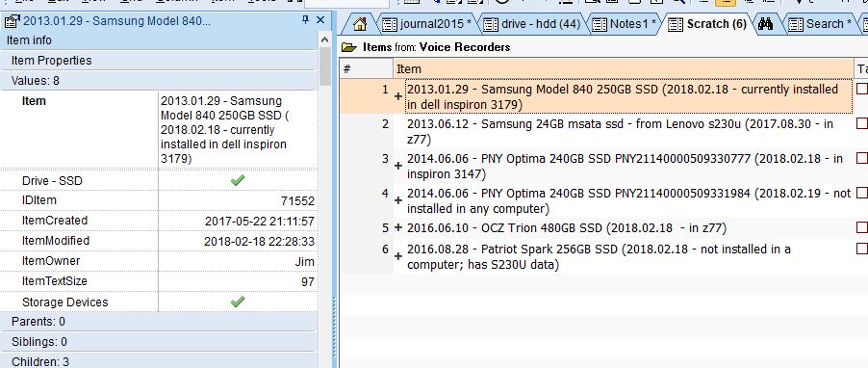Sort by the Item column header

coord(624,68)
